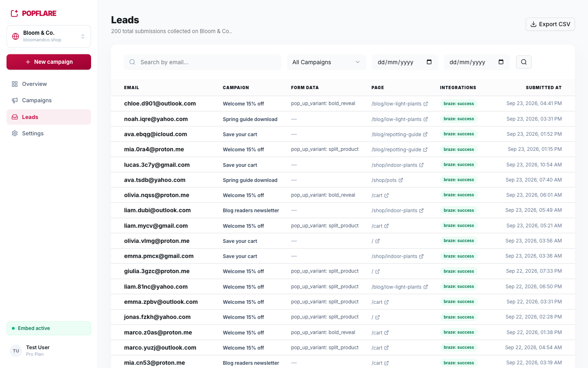Open external link icon beside /shop/pots
Screen dimensions: 588x368
coord(401,180)
